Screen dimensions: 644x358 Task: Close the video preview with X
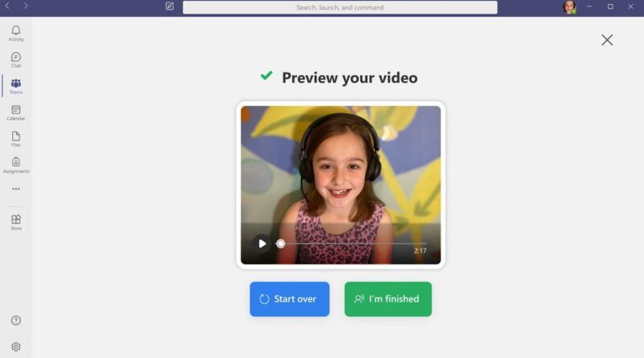tap(607, 40)
